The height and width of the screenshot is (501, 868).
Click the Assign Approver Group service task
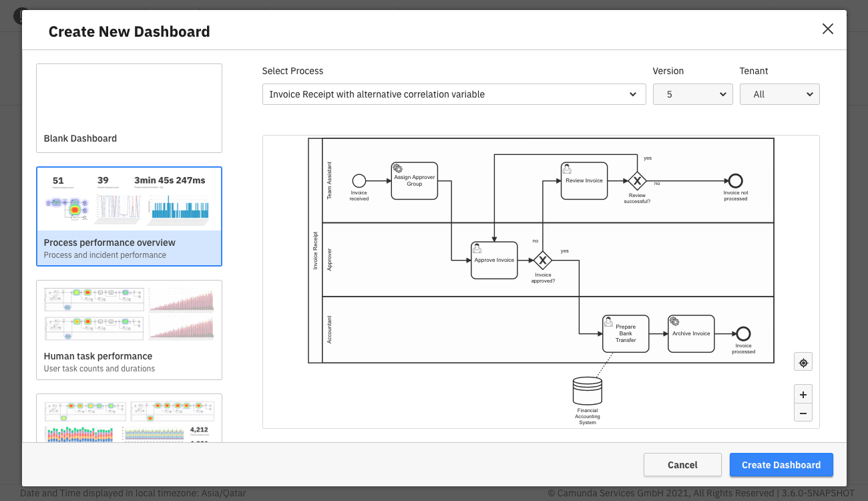414,180
